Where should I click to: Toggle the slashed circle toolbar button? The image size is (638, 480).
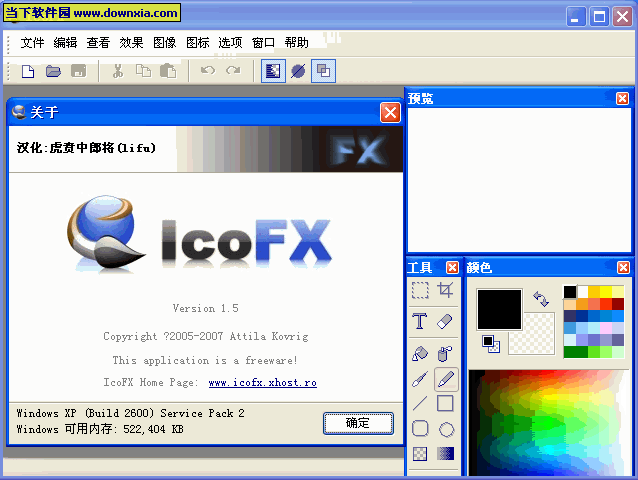[x=298, y=71]
